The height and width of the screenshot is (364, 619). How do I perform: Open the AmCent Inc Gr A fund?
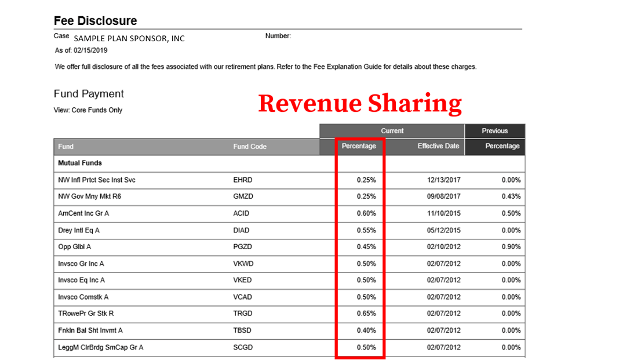(83, 213)
